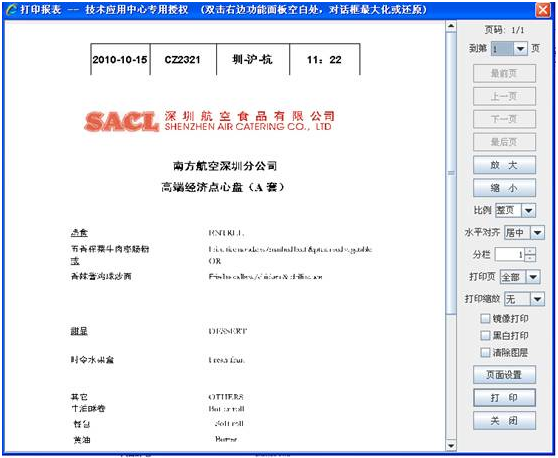Click the 黄油 row text in preview
The height and width of the screenshot is (458, 558).
82,440
